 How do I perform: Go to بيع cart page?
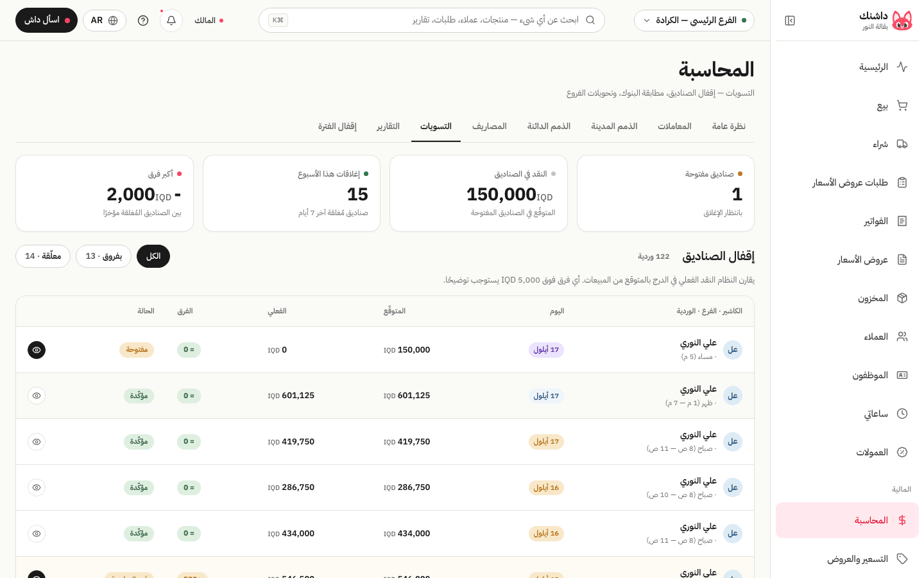coord(847,105)
